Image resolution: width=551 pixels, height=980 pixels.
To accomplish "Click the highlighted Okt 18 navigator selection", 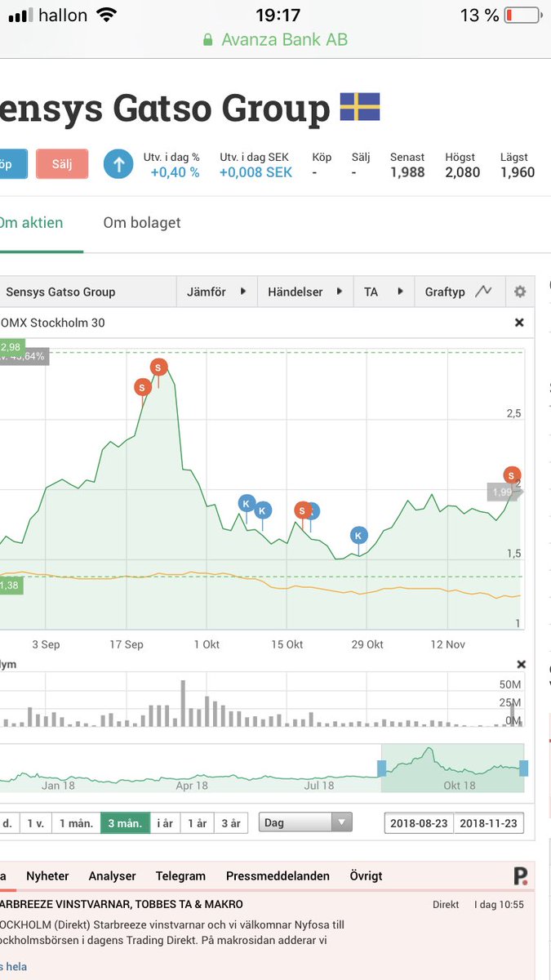I will tap(452, 768).
